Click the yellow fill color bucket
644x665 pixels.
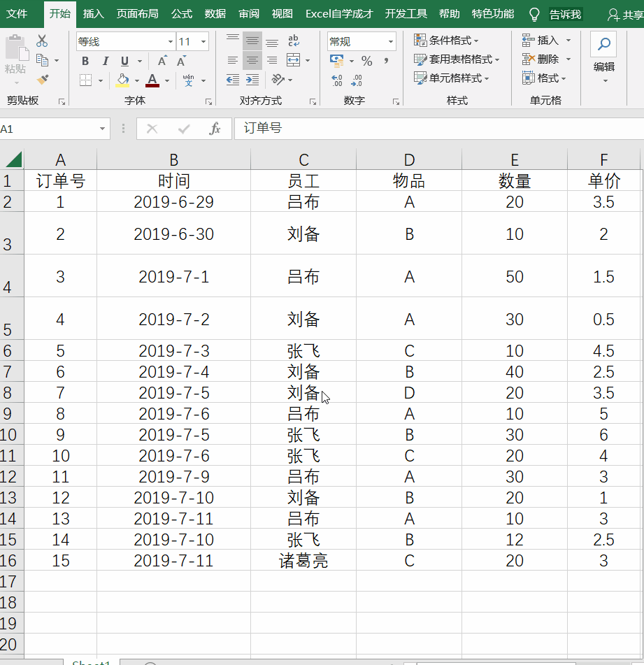(122, 80)
